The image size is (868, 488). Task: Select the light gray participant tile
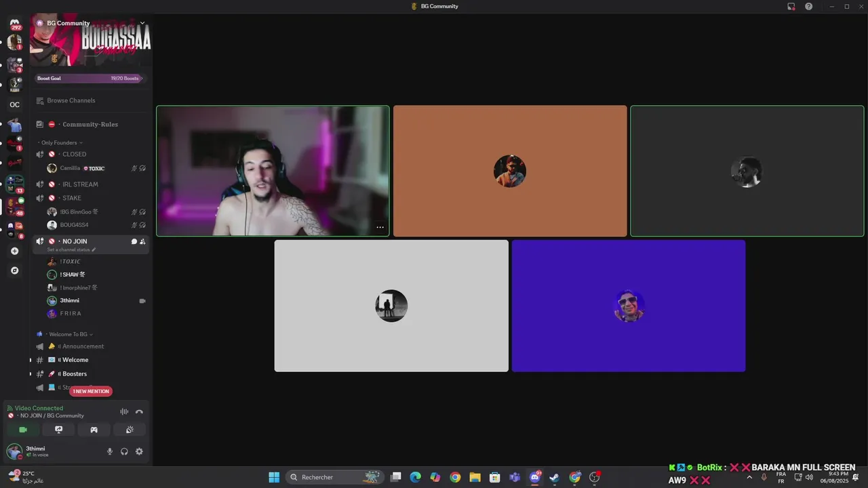point(391,306)
